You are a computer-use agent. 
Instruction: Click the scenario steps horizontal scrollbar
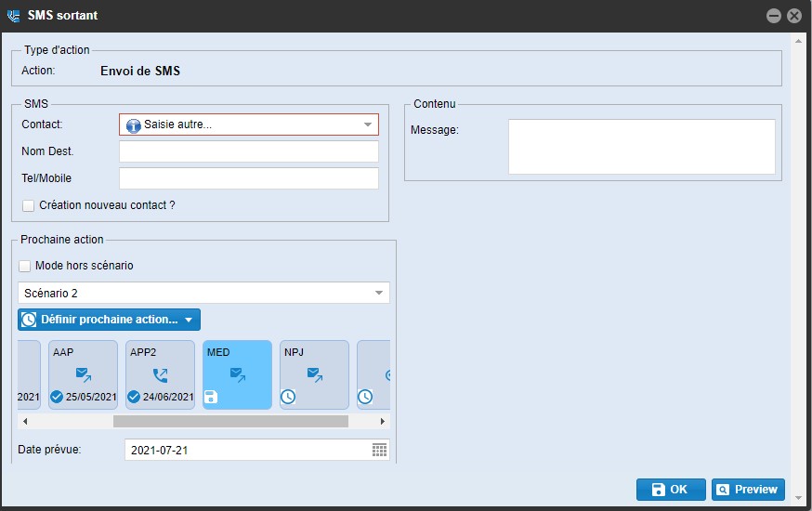point(230,422)
